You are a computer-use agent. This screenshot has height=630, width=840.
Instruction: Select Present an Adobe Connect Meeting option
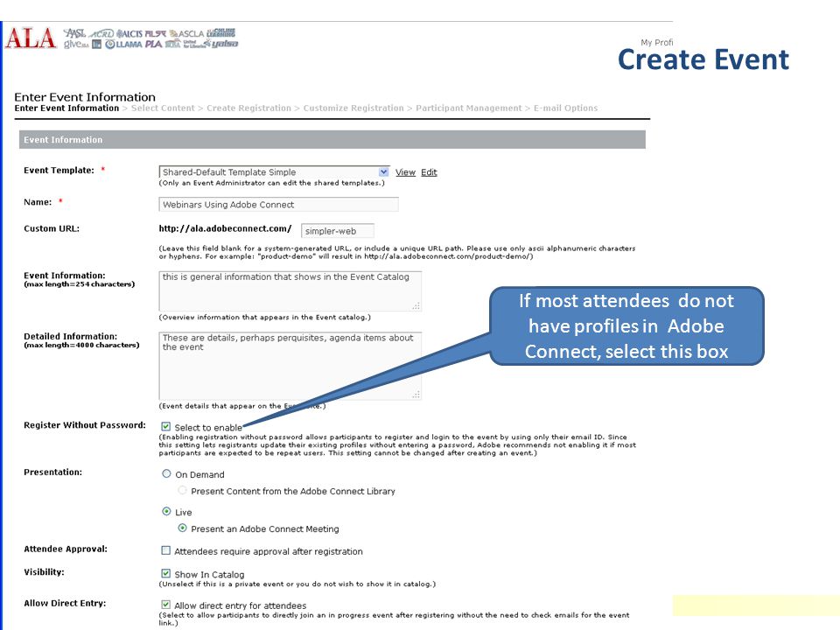182,528
